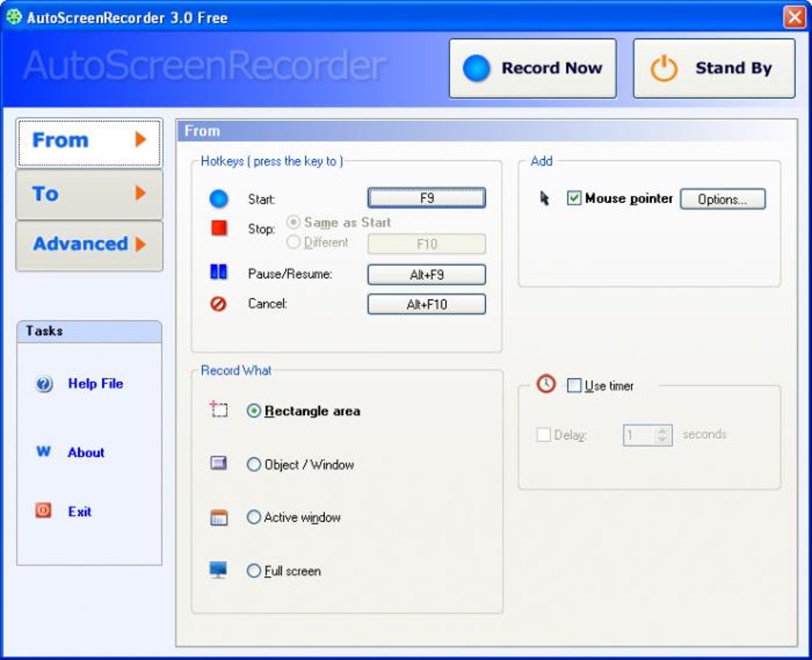Click the F9 Start hotkey button
The image size is (812, 660).
(427, 198)
